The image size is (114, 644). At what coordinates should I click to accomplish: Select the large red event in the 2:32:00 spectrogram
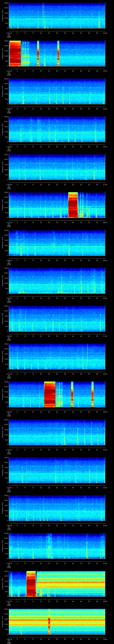(x=50, y=394)
